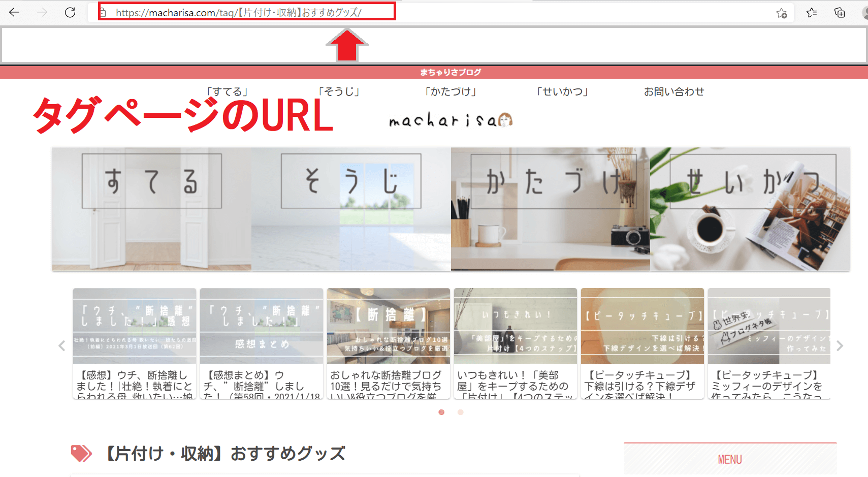This screenshot has width=868, height=477.
Task: Select the first carousel page dot
Action: (x=441, y=412)
